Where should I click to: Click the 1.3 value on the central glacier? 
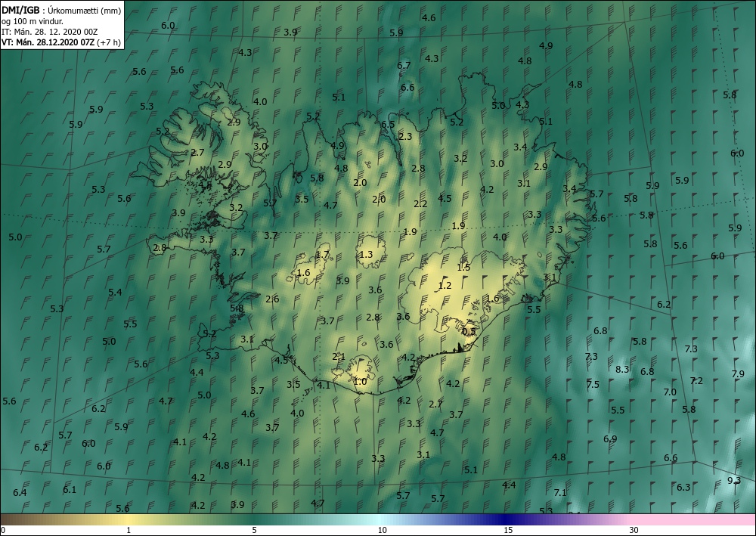tap(366, 254)
